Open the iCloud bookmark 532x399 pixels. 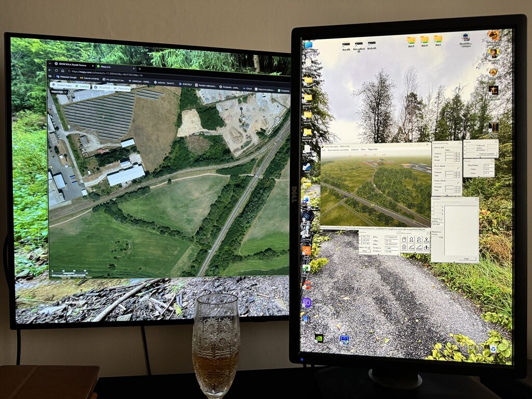point(247,88)
